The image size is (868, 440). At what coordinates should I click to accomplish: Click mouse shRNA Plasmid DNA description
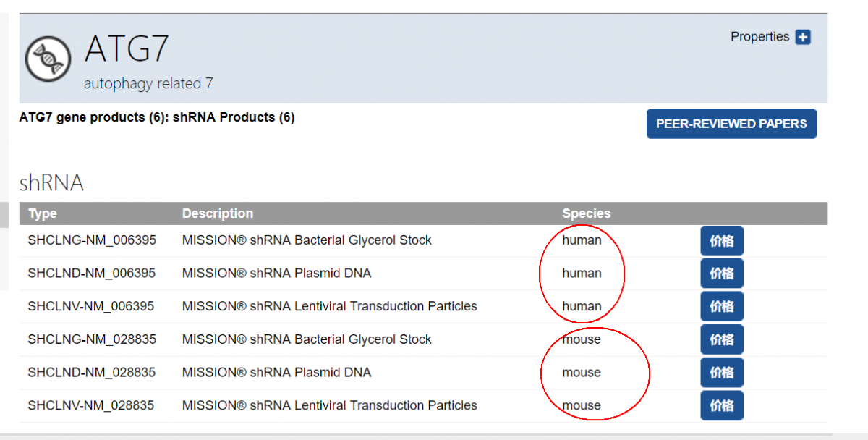[x=276, y=373]
